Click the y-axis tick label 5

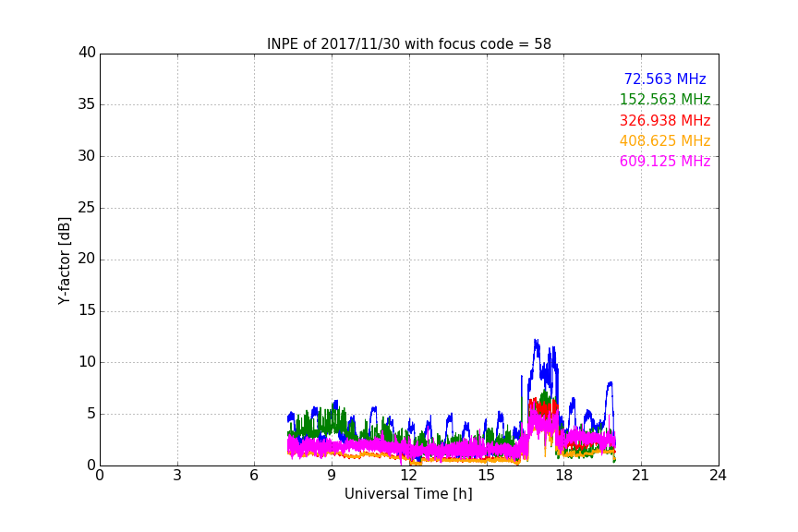(91, 414)
